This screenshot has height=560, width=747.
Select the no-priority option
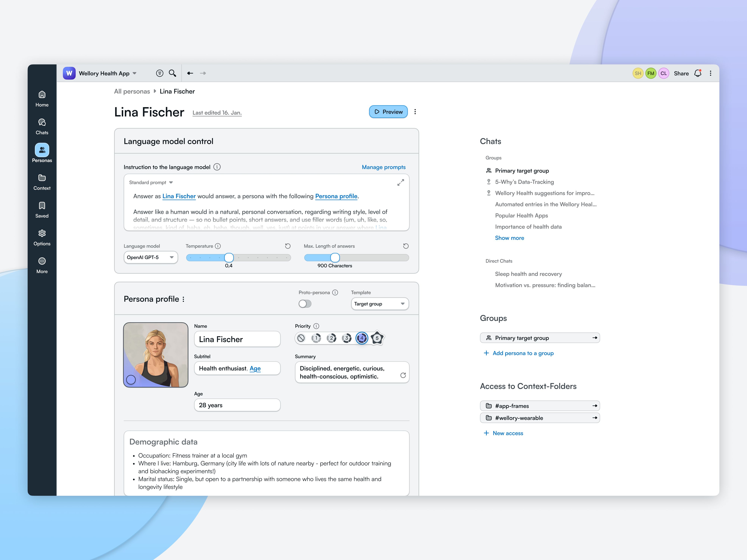[x=301, y=338]
